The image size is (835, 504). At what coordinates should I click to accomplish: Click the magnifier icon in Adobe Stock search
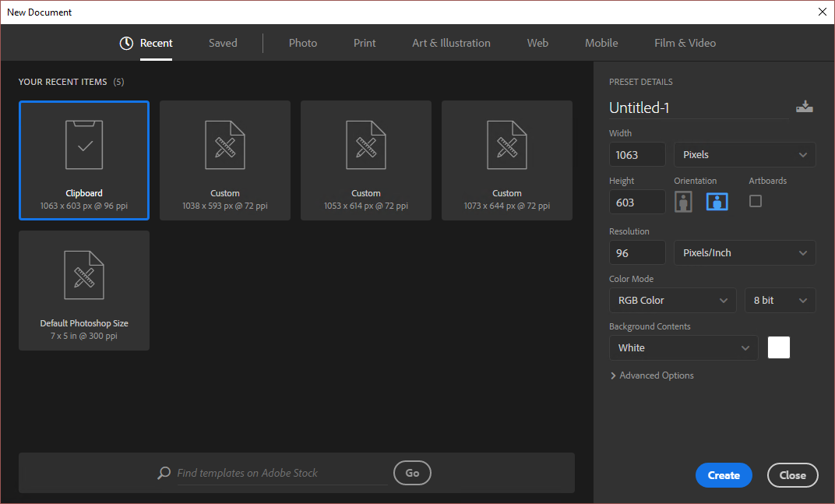point(164,473)
